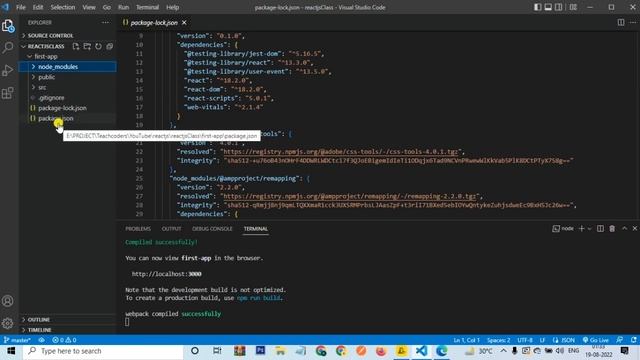Open the remapping registry.npmjs.org link
Screen dimensions: 640x360
tap(349, 196)
